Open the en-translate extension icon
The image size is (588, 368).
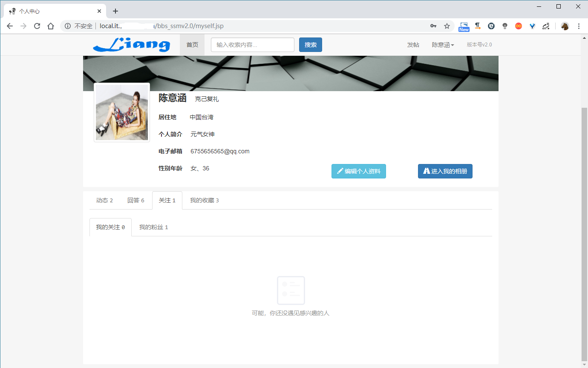546,26
